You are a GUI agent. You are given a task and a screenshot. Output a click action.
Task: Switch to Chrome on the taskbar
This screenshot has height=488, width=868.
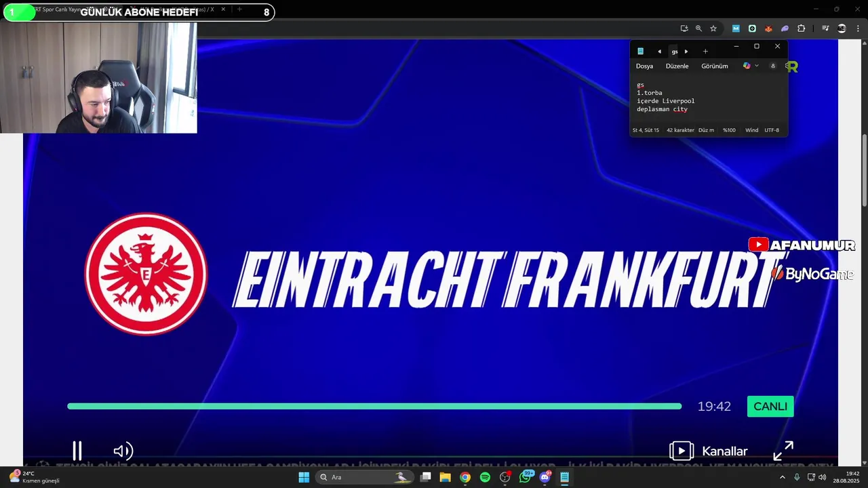point(465,477)
